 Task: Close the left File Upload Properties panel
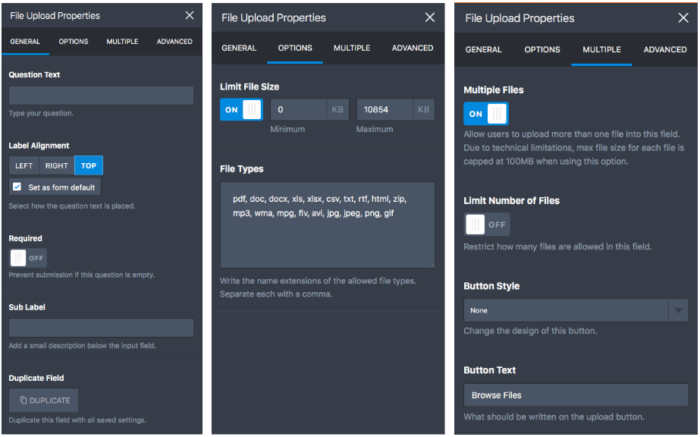[190, 16]
